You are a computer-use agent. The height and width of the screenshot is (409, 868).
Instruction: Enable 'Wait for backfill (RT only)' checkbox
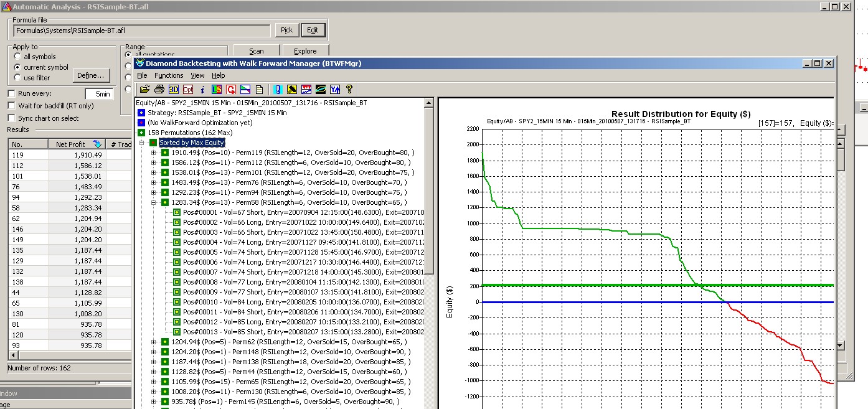pos(12,106)
